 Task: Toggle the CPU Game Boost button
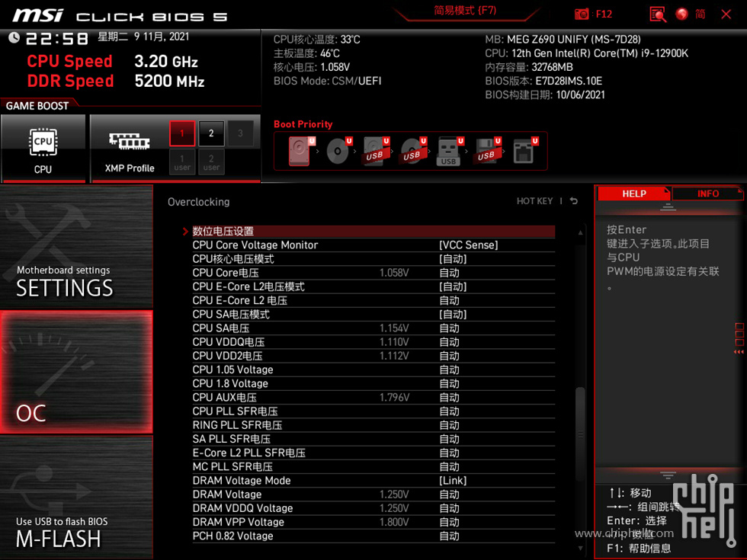point(43,148)
